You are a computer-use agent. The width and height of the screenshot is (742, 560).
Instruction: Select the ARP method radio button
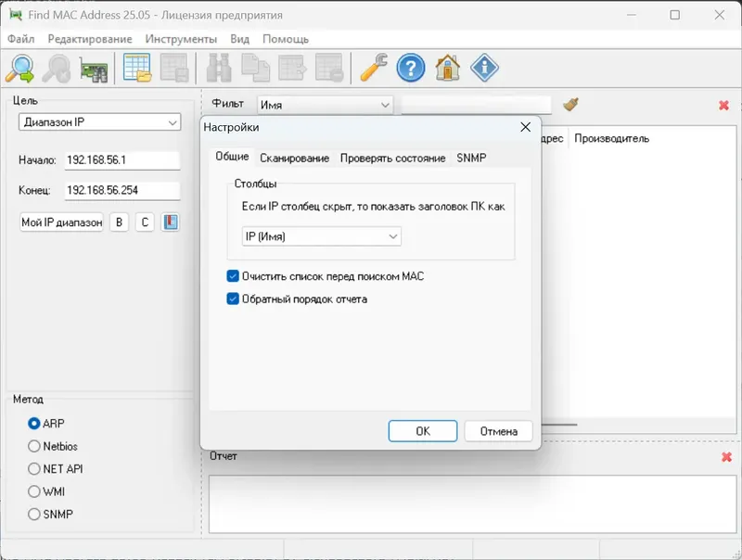pos(33,424)
